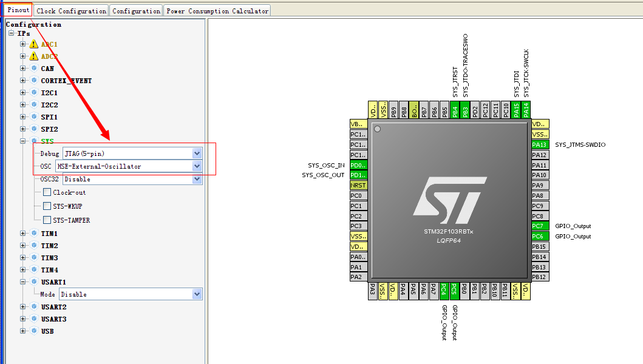643x364 pixels.
Task: Expand the ADC2 tree node
Action: 23,56
